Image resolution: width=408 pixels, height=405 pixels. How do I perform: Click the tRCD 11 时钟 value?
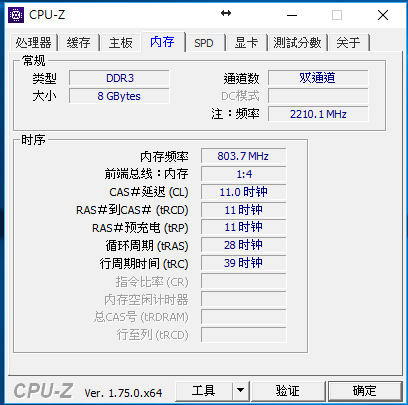click(243, 210)
